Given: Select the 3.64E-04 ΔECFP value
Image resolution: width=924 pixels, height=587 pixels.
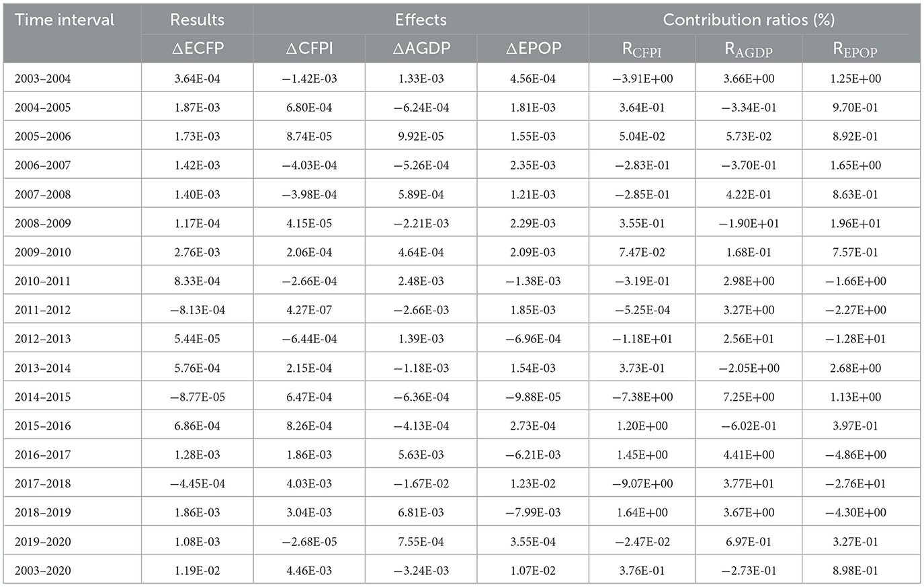Looking at the screenshot, I should [x=197, y=79].
